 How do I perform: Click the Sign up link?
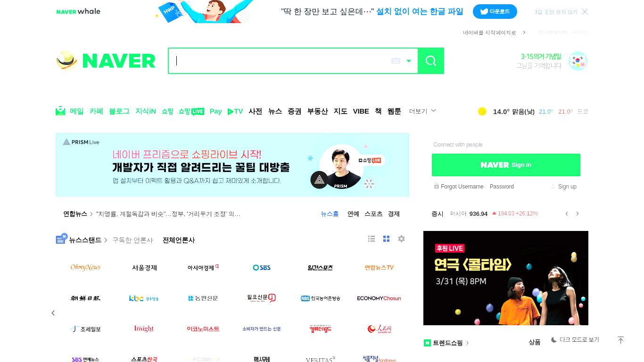click(567, 187)
